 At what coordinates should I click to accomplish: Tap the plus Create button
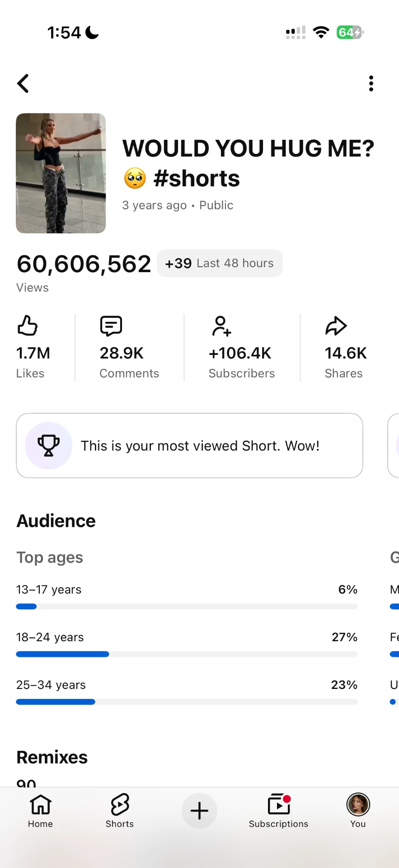pyautogui.click(x=199, y=811)
